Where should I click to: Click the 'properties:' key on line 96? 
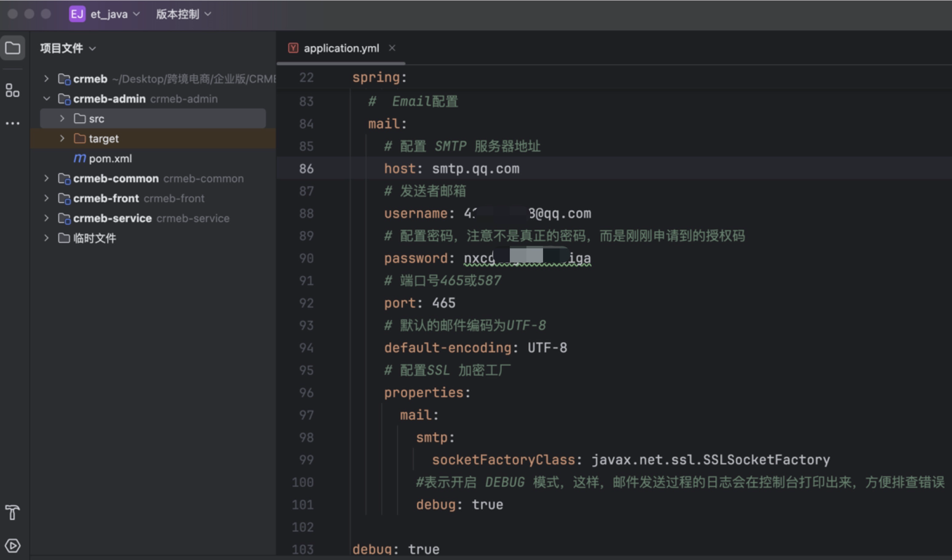click(x=427, y=393)
